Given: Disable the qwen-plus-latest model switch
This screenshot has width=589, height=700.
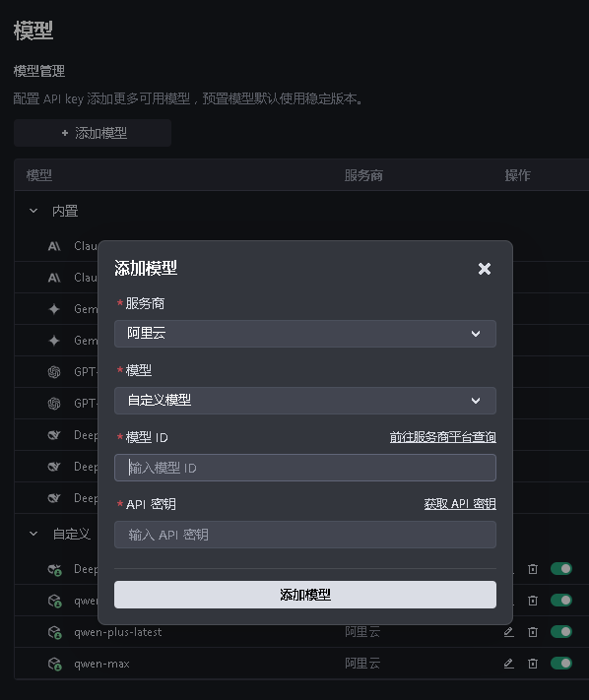Looking at the screenshot, I should pyautogui.click(x=561, y=631).
